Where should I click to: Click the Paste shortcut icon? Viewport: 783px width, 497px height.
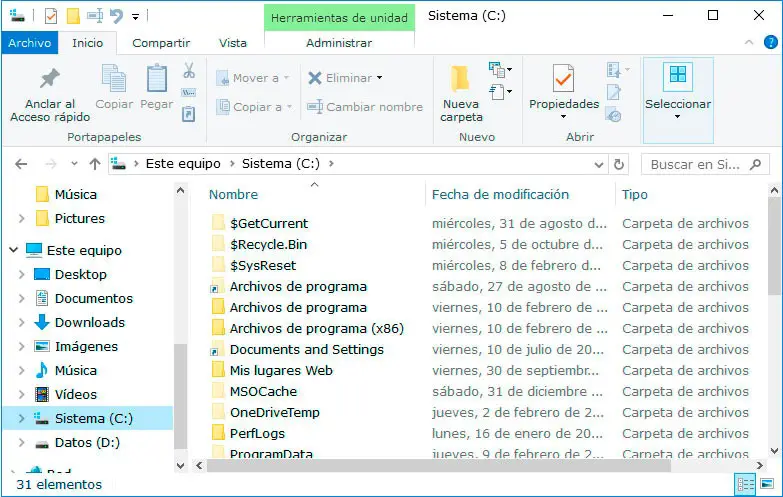[x=189, y=114]
